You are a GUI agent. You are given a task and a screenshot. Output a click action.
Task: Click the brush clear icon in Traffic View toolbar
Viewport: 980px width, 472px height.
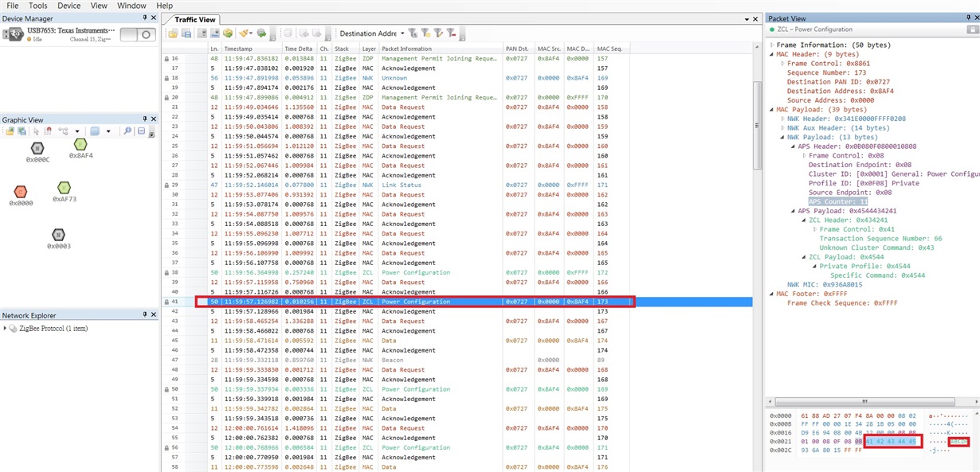tap(244, 33)
